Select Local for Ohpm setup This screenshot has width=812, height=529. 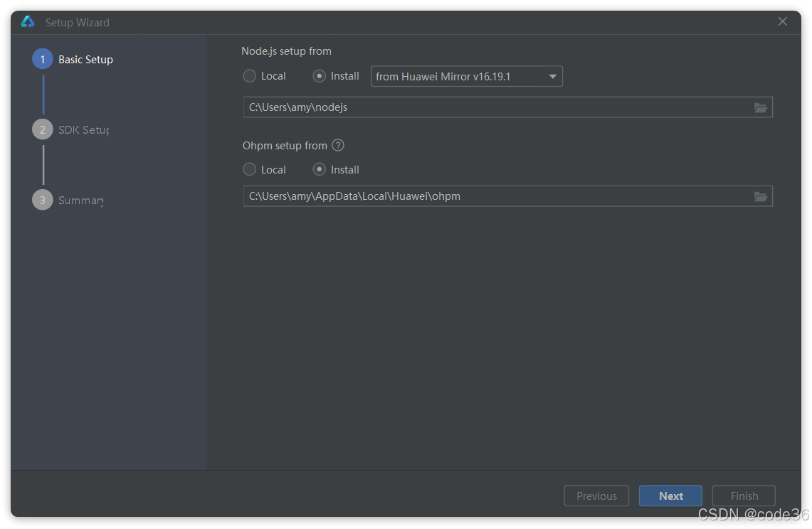(x=265, y=170)
